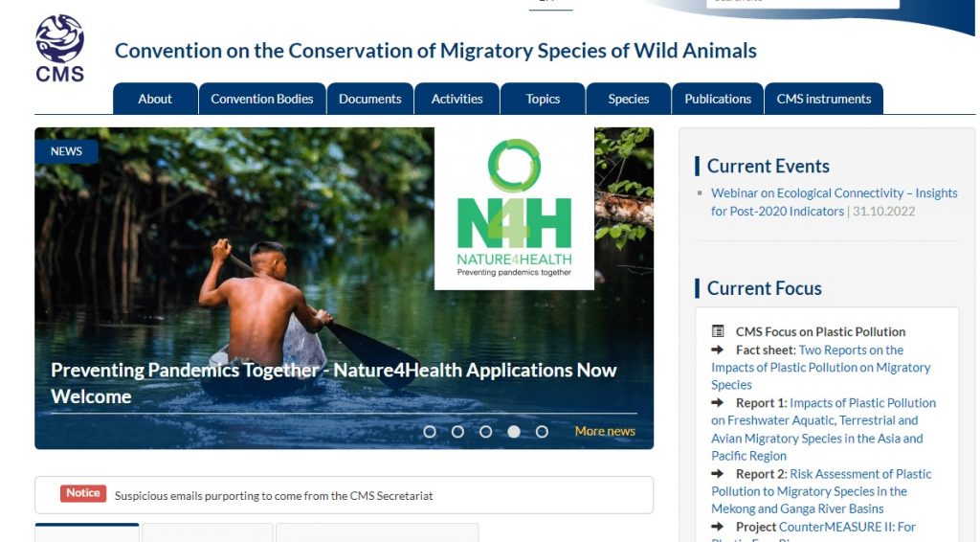
Task: Expand the Species navigation menu
Action: pyautogui.click(x=629, y=99)
